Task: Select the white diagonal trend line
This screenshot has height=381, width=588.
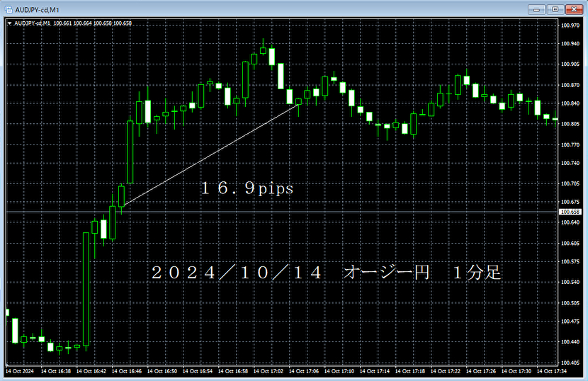Action: coord(210,155)
